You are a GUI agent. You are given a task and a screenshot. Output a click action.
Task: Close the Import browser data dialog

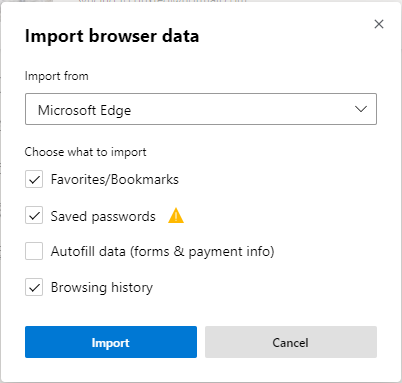[x=379, y=24]
